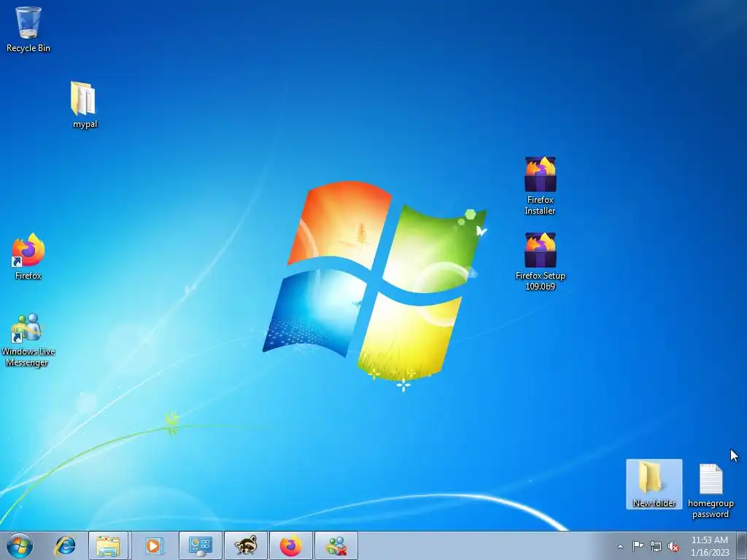Click the muted volume tray icon
747x560 pixels.
[673, 546]
